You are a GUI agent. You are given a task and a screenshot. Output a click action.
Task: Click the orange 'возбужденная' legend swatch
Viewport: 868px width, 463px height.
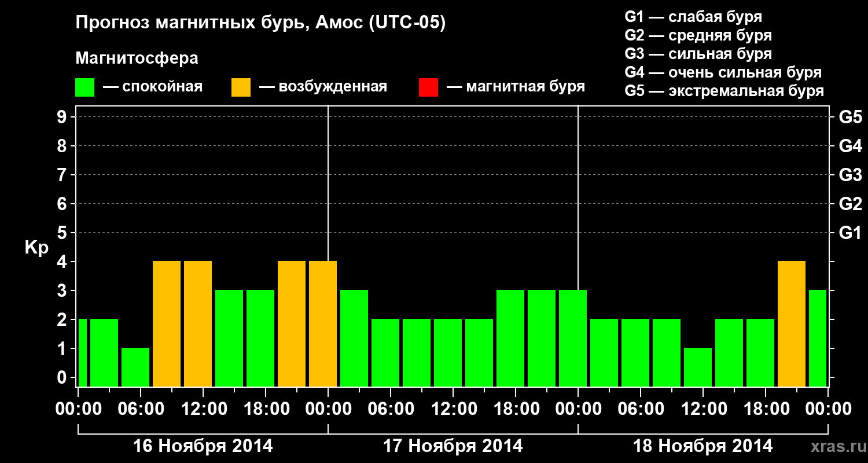pos(241,87)
